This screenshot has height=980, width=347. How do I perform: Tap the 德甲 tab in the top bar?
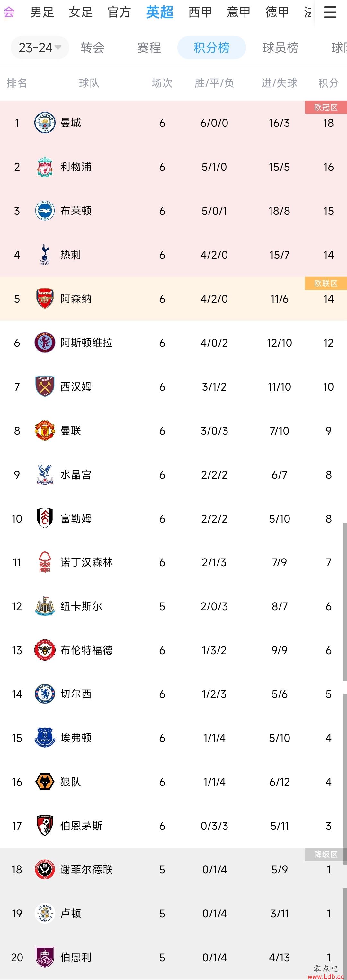click(x=277, y=12)
